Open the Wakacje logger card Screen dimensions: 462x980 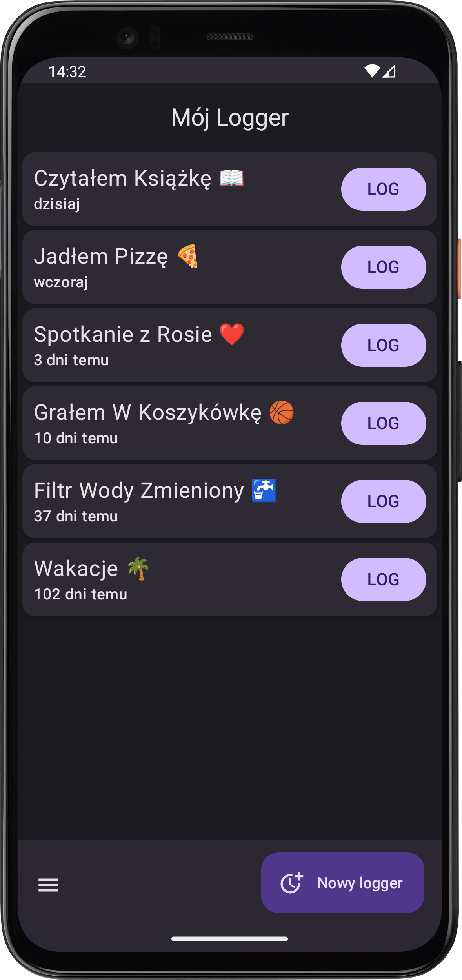tap(230, 579)
